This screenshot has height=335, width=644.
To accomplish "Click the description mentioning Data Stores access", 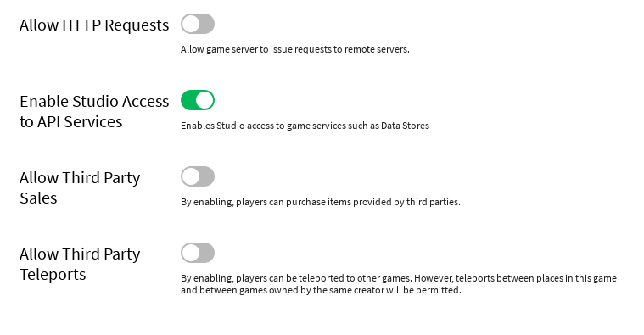I will point(305,126).
